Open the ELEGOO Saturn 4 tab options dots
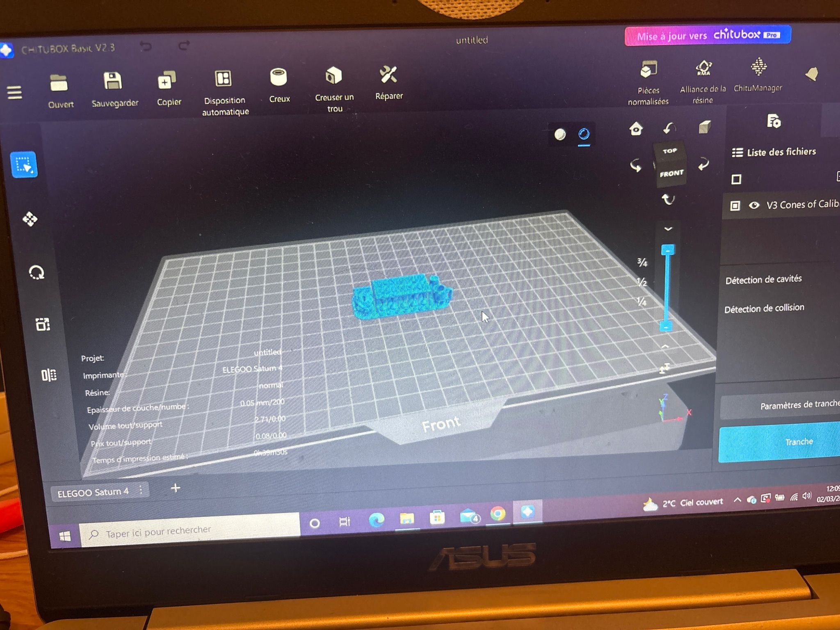840x630 pixels. coord(141,490)
